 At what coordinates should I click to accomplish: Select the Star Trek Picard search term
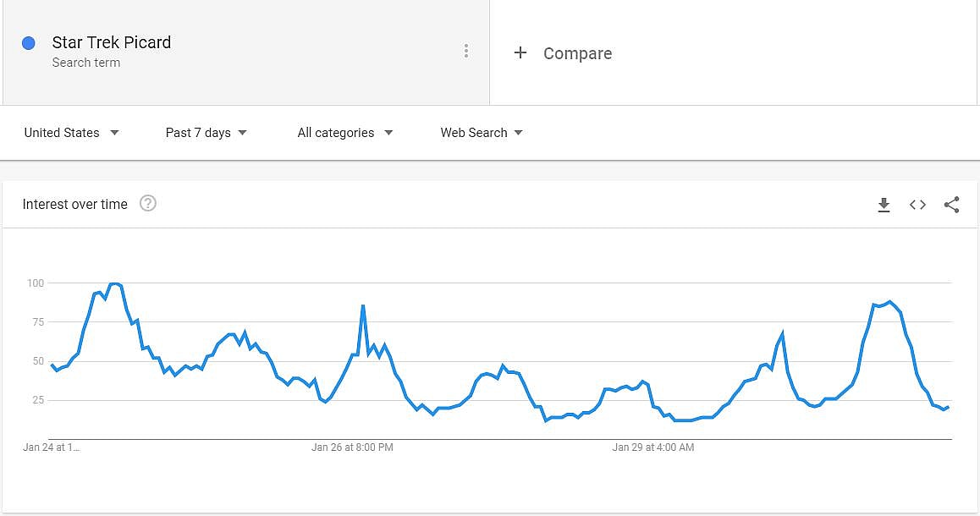click(x=112, y=42)
